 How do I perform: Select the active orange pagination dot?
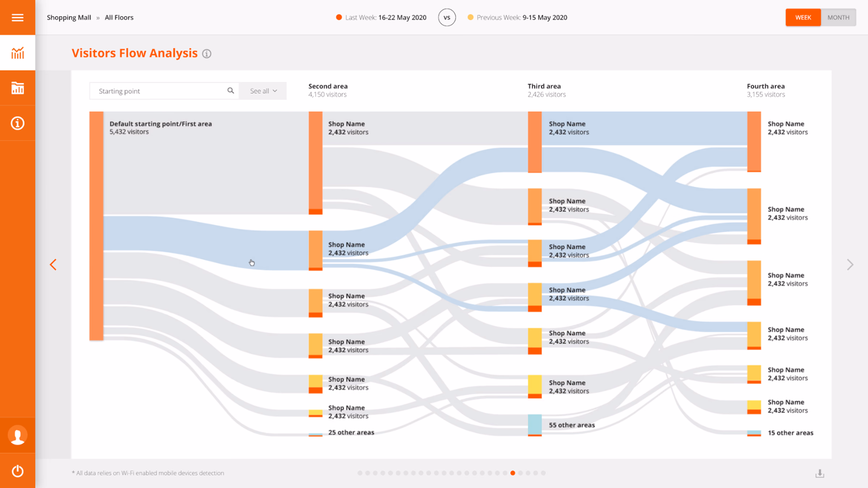pos(513,473)
